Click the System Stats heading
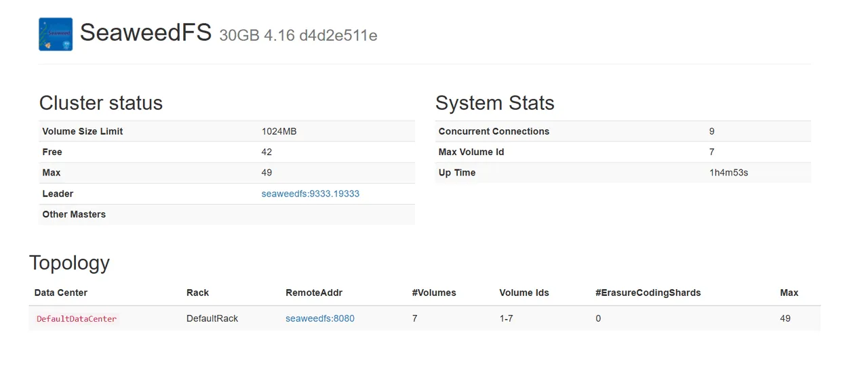 (495, 103)
